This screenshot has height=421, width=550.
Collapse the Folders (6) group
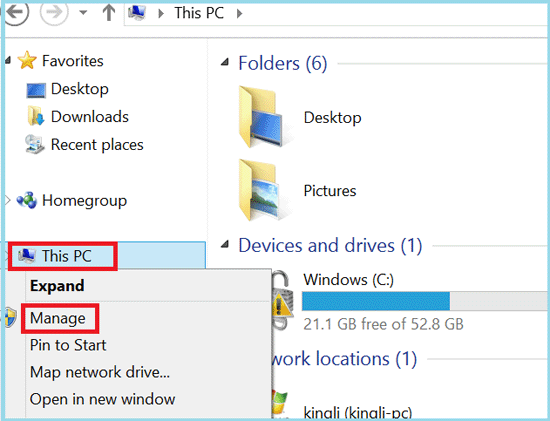coord(225,63)
